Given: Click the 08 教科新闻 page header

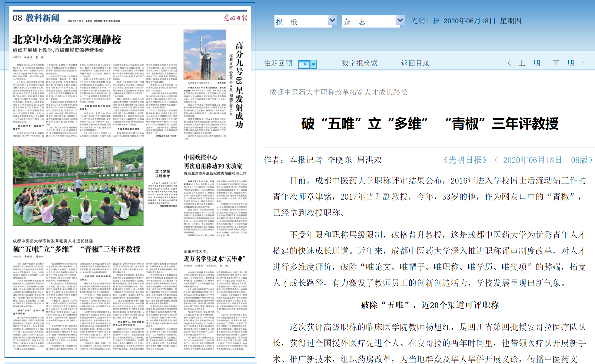Looking at the screenshot, I should (36, 18).
